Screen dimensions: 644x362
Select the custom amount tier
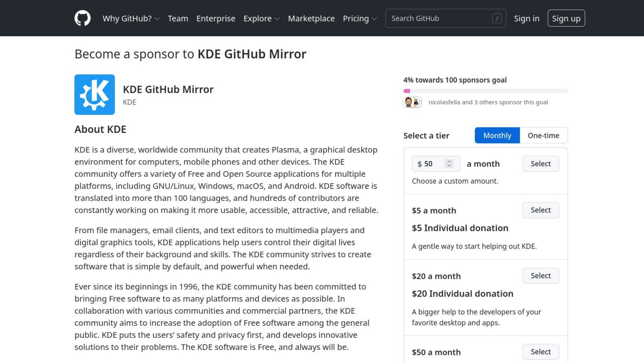click(x=541, y=164)
